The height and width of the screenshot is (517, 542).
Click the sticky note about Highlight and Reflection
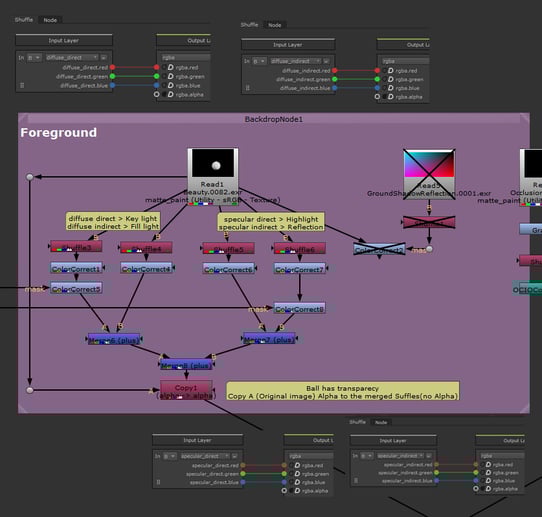tap(271, 223)
